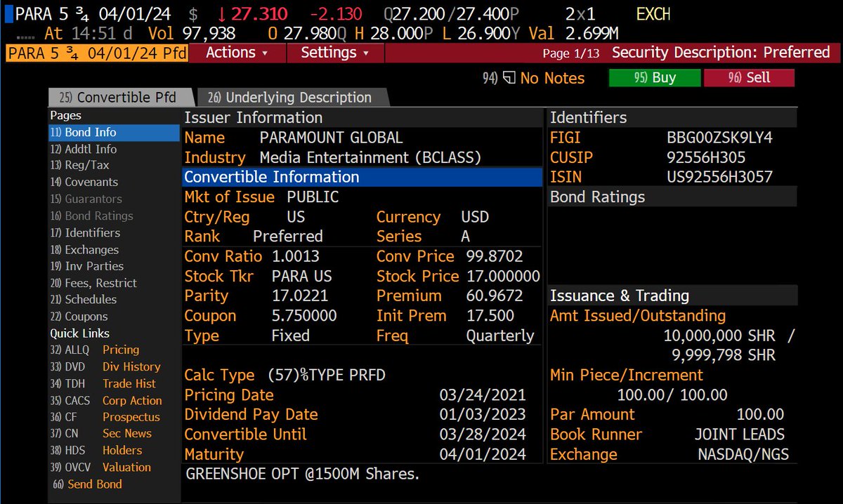Click the Calc Type (57)%TYPE PRFD field
The height and width of the screenshot is (504, 843).
click(327, 375)
